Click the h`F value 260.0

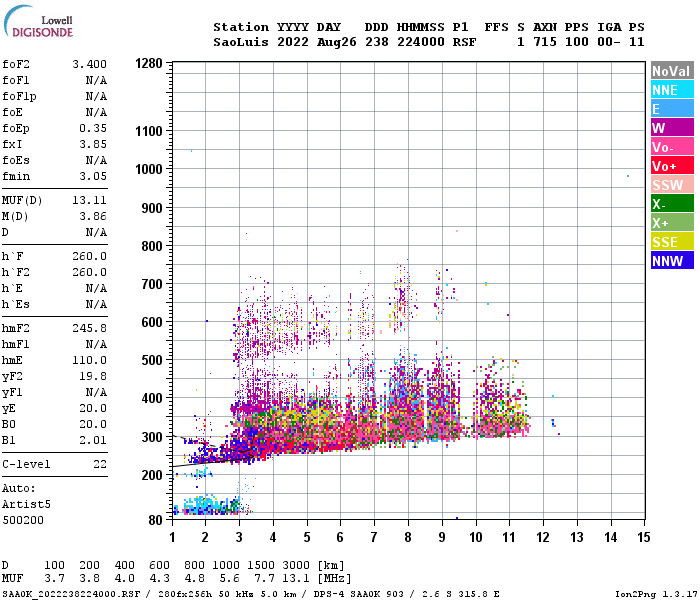pyautogui.click(x=89, y=256)
